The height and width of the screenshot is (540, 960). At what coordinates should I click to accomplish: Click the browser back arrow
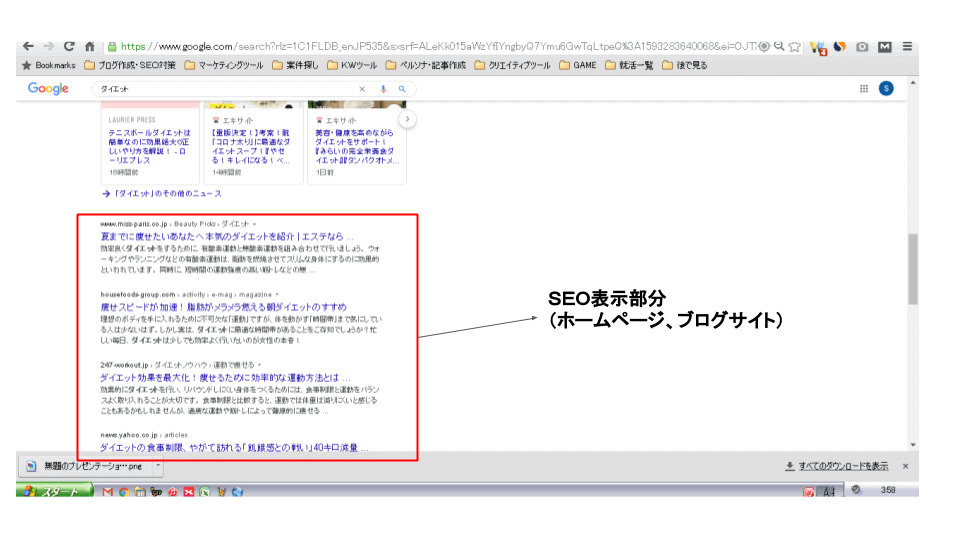(28, 46)
